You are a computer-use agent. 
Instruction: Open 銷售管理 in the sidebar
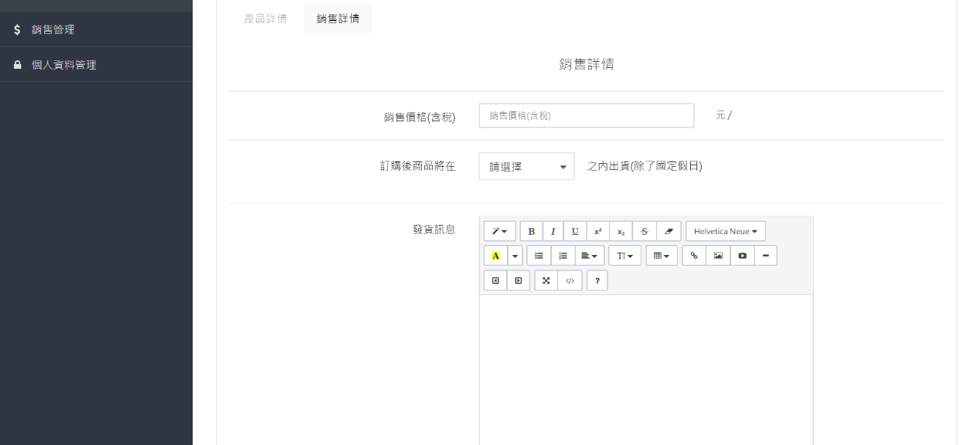[x=53, y=30]
